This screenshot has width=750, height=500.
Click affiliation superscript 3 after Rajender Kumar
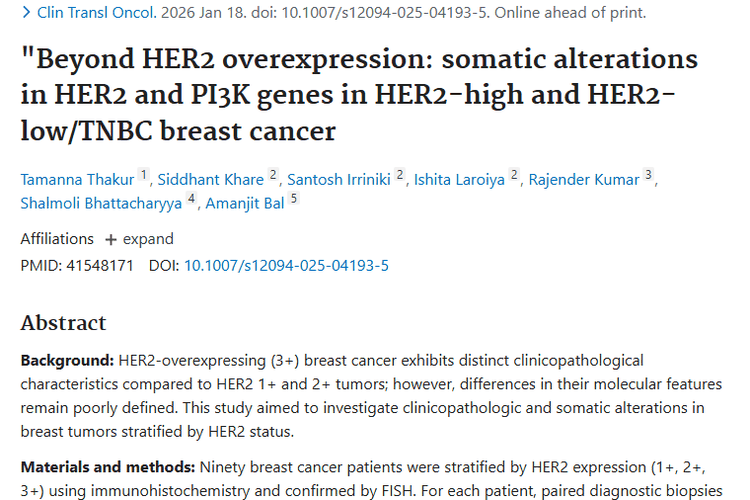pos(649,175)
